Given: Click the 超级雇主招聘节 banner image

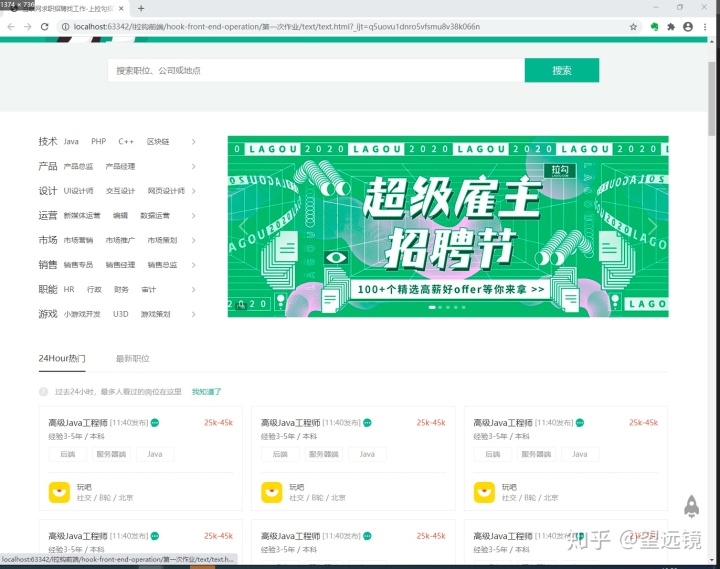Looking at the screenshot, I should tap(448, 226).
